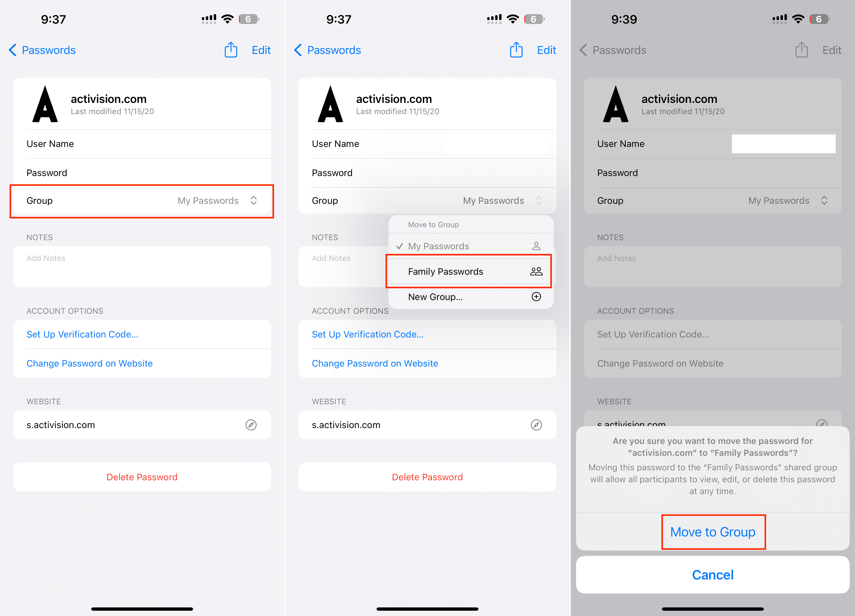Tap the Family Passwords two-person icon
The image size is (855, 616).
coord(536,271)
